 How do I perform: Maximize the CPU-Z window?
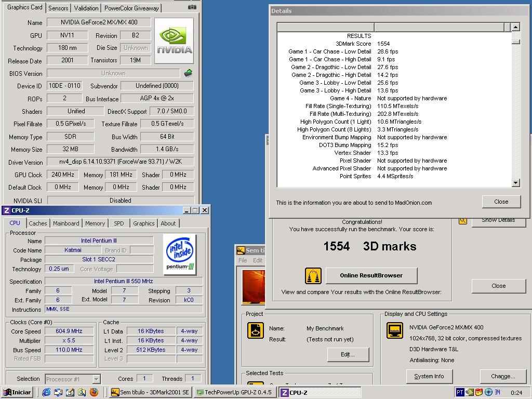(195, 210)
